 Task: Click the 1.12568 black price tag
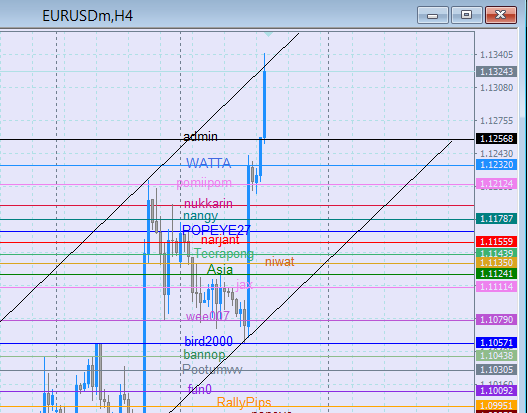pos(496,138)
